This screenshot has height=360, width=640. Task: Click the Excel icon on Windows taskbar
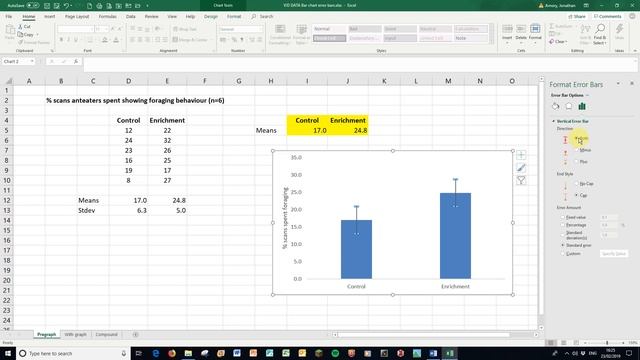(449, 353)
